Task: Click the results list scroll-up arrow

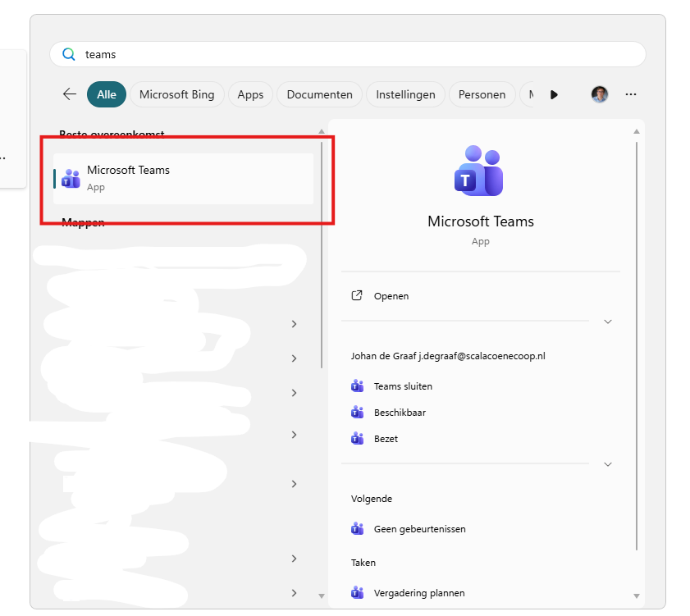Action: 322,131
